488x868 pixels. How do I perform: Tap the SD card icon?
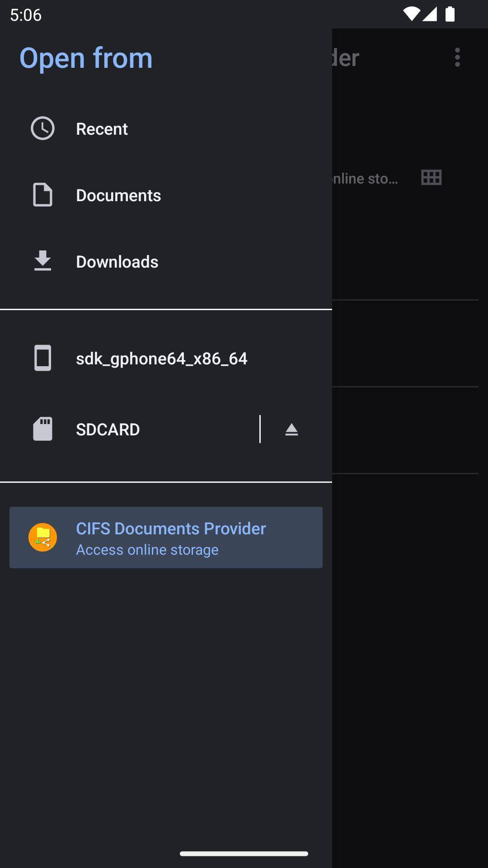coord(42,429)
